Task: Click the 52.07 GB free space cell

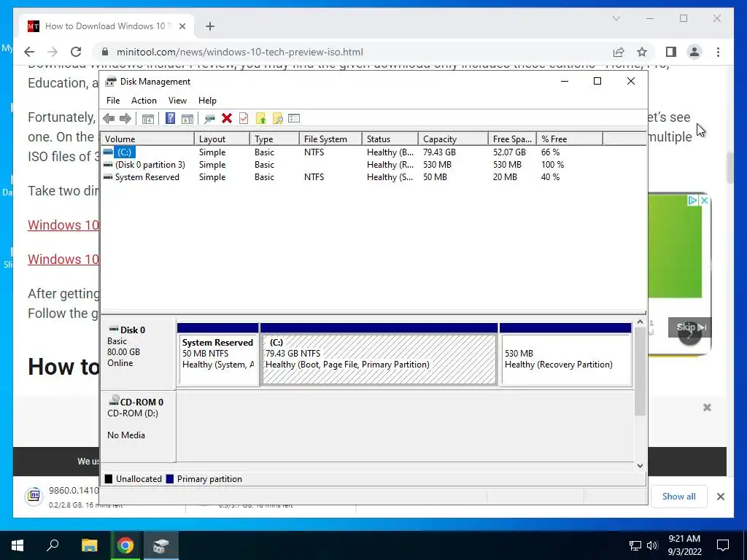Action: [509, 152]
